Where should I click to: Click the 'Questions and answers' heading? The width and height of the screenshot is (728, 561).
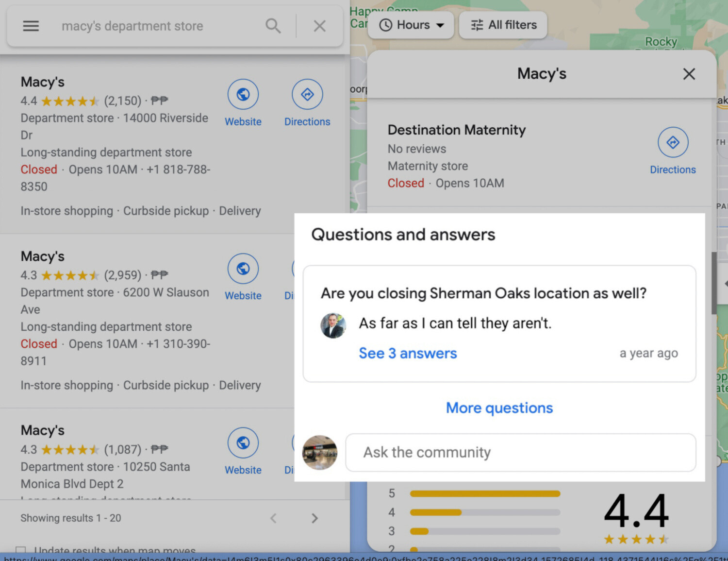coord(403,235)
